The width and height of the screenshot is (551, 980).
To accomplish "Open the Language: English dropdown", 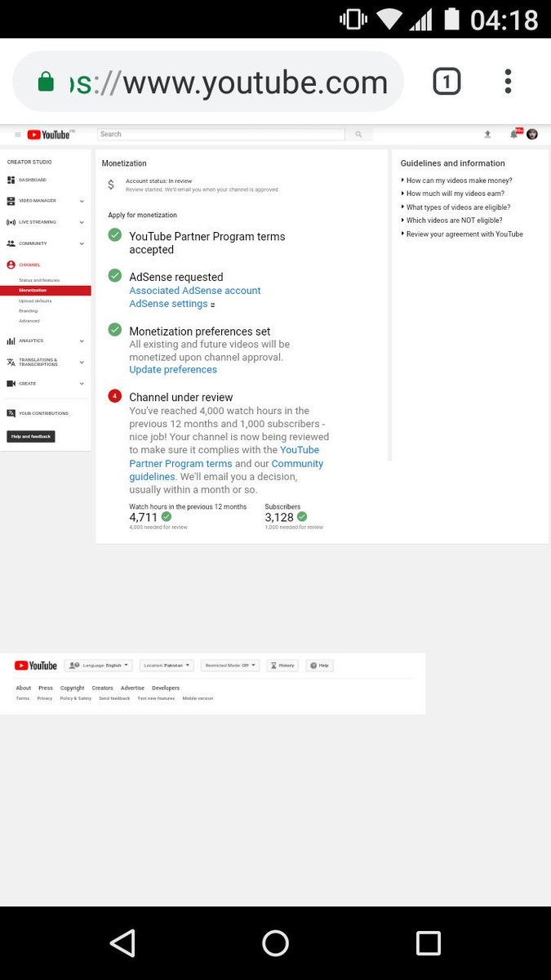I will coord(98,666).
